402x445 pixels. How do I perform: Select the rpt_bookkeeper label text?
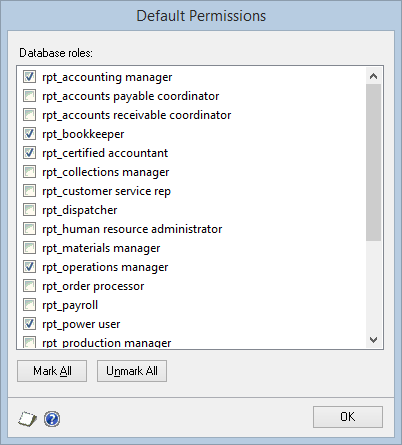coord(83,134)
